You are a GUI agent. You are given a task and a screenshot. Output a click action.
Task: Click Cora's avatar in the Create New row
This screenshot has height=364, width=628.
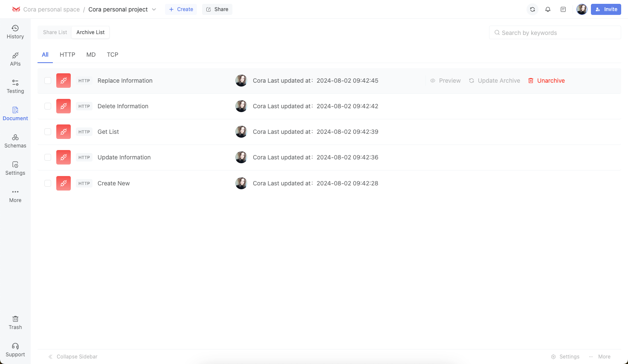pyautogui.click(x=241, y=183)
